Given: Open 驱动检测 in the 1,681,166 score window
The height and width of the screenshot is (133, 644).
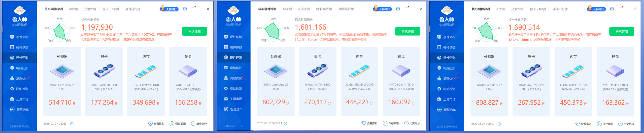Looking at the screenshot, I should point(233,88).
